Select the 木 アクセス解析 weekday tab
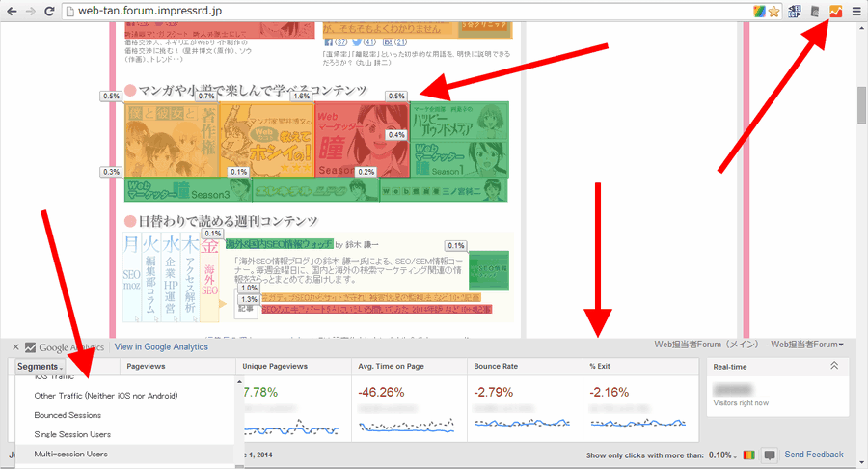868x469 pixels. click(x=189, y=277)
